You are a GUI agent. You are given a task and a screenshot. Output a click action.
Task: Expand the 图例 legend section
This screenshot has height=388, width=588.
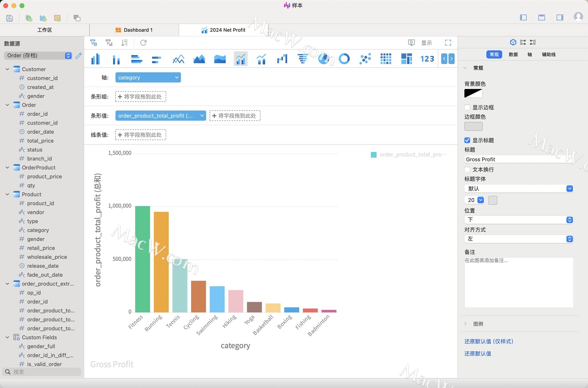click(466, 324)
